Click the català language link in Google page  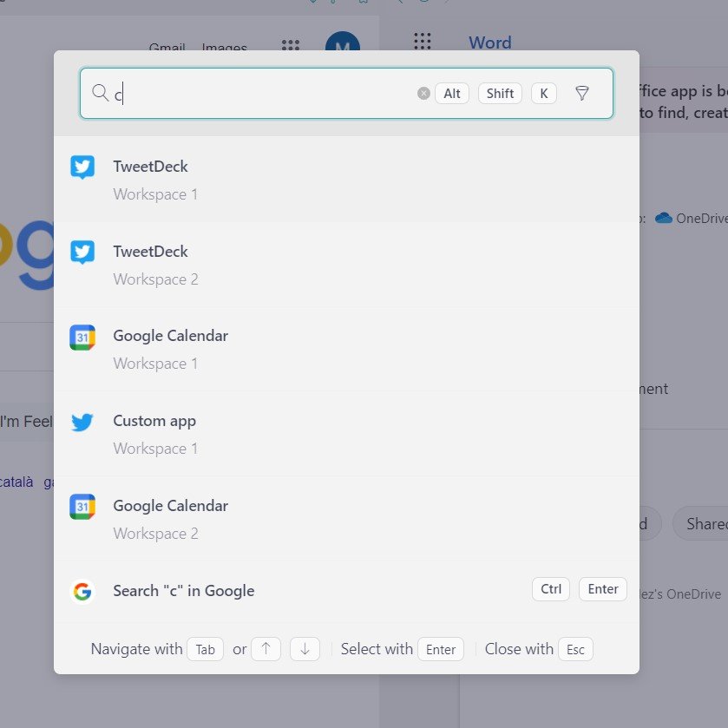point(16,482)
